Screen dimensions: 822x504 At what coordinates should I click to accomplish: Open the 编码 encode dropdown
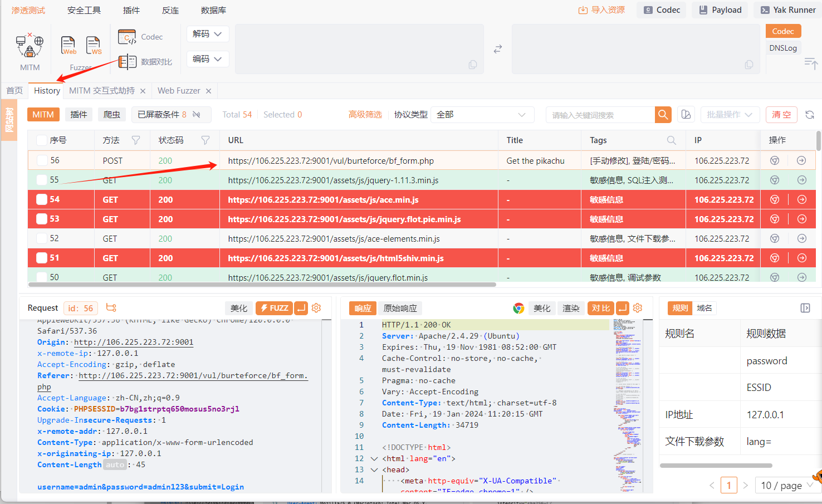(x=207, y=59)
